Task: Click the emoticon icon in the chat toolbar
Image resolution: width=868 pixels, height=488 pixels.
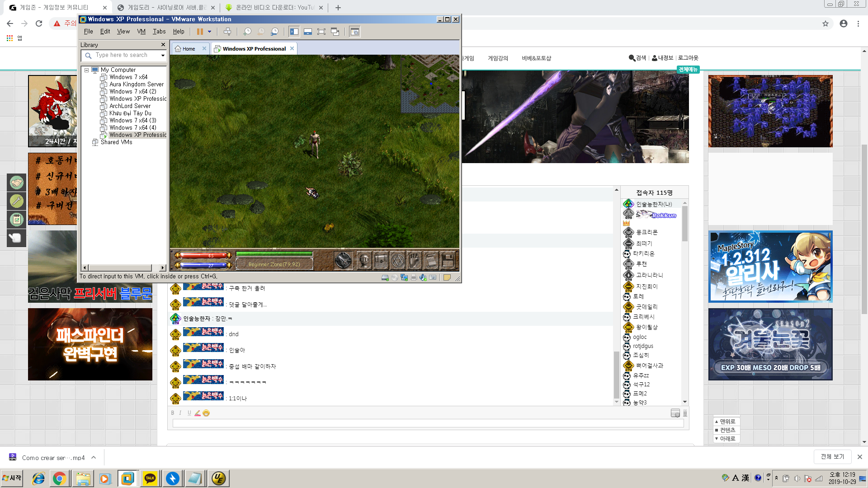Action: 206,413
